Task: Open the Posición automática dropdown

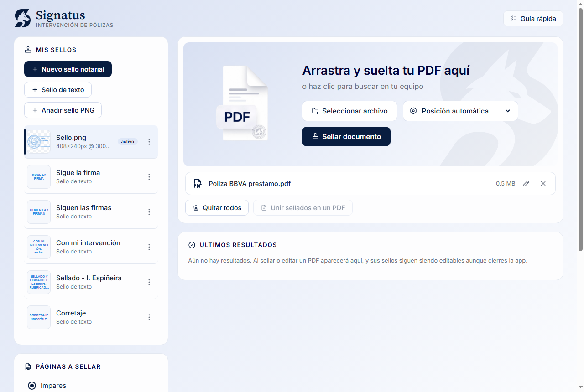Action: [460, 111]
